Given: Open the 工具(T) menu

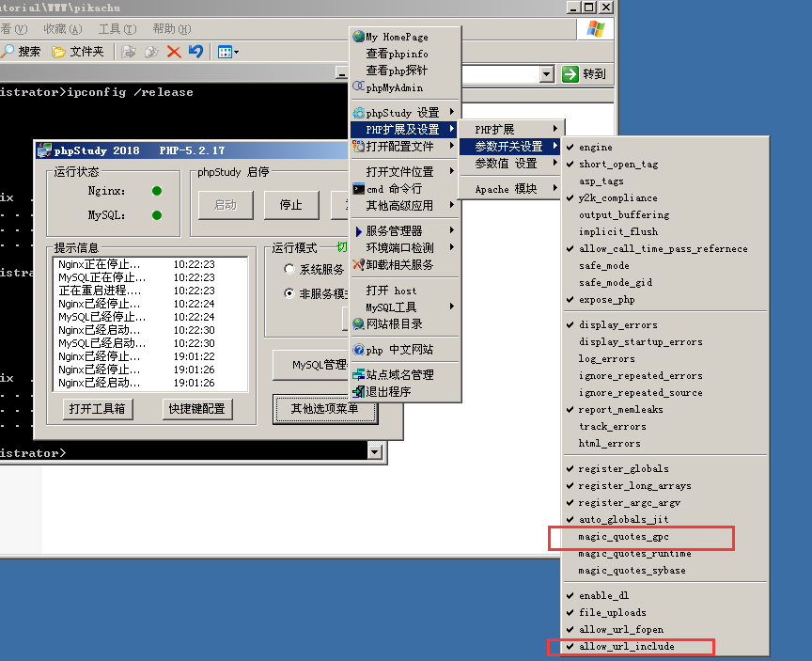Looking at the screenshot, I should click(x=117, y=29).
